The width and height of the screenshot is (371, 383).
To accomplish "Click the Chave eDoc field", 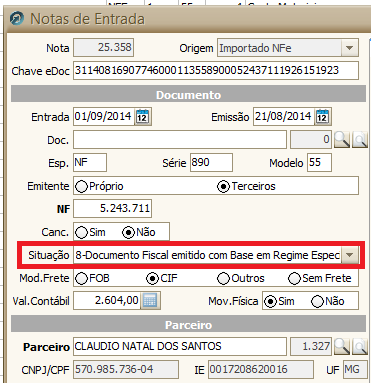I will (x=216, y=70).
